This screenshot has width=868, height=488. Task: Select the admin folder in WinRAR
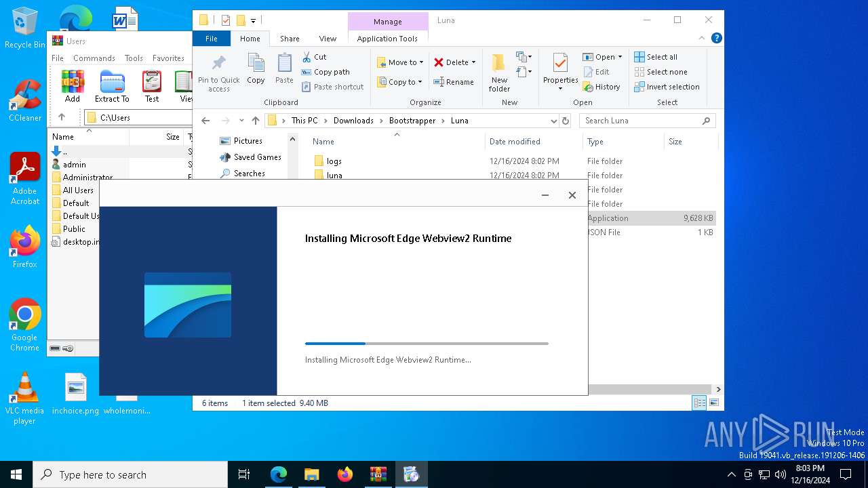pos(74,165)
